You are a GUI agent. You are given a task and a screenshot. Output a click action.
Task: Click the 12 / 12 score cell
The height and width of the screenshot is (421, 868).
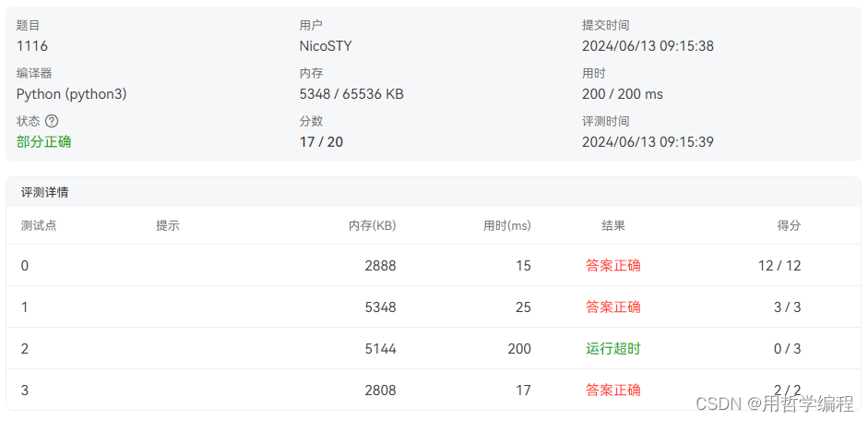pos(779,265)
